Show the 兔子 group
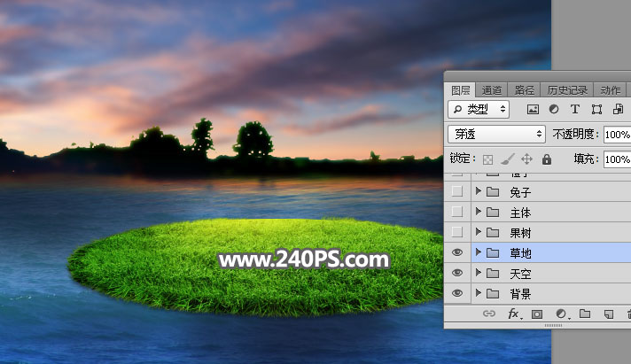Image resolution: width=631 pixels, height=364 pixels. coord(457,191)
